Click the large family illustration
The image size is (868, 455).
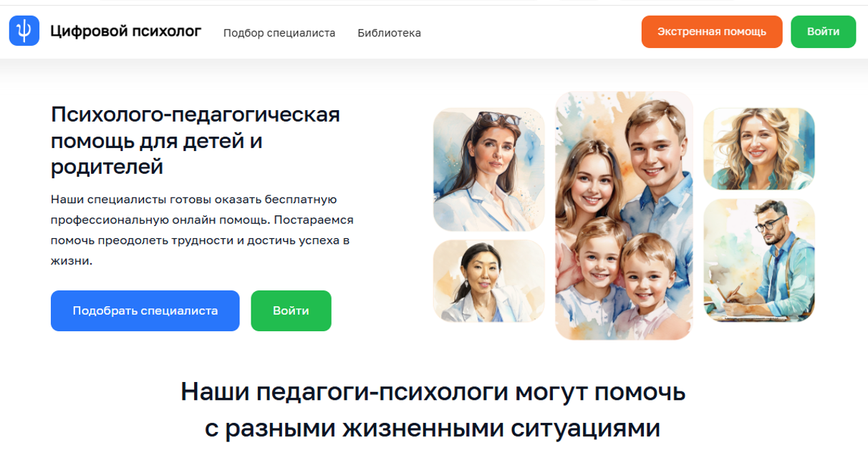point(624,215)
